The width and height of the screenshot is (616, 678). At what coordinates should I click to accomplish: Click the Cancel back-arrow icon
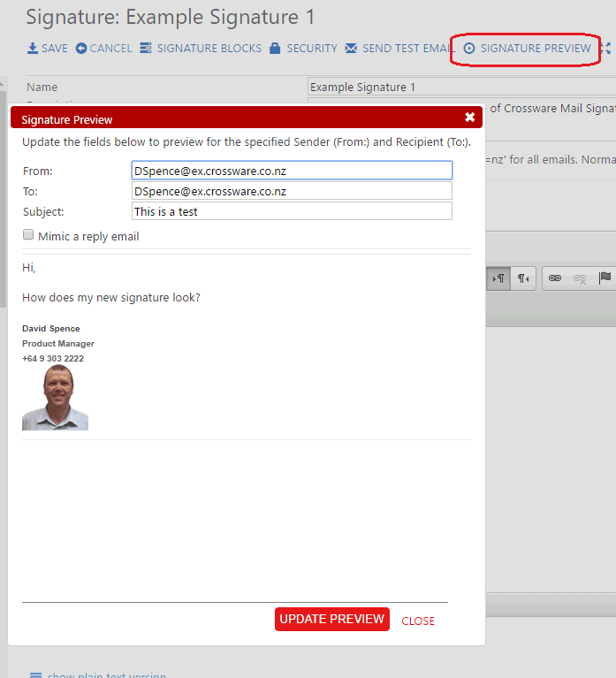pos(80,48)
